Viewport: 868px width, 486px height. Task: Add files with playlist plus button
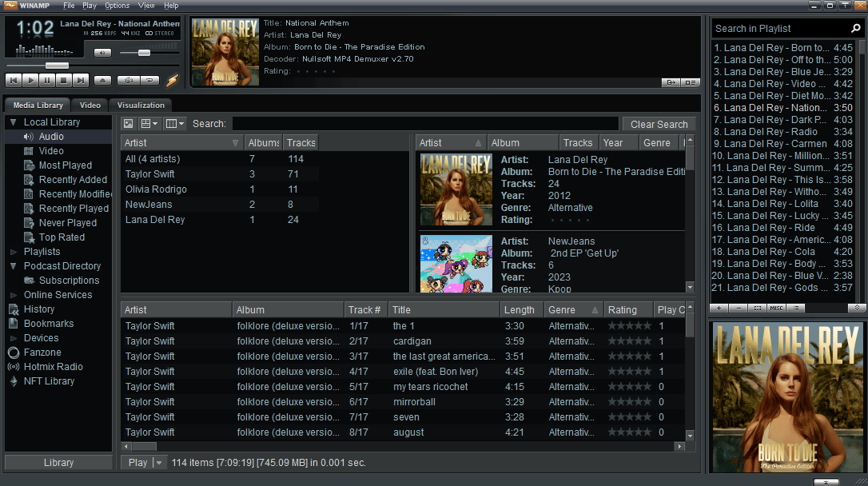coord(719,309)
